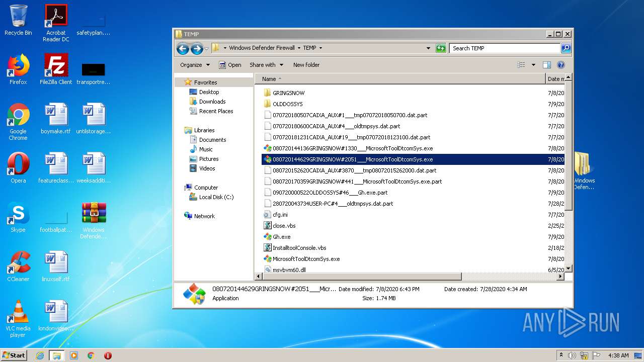The image size is (644, 362).
Task: Click New folder button
Action: pyautogui.click(x=306, y=65)
